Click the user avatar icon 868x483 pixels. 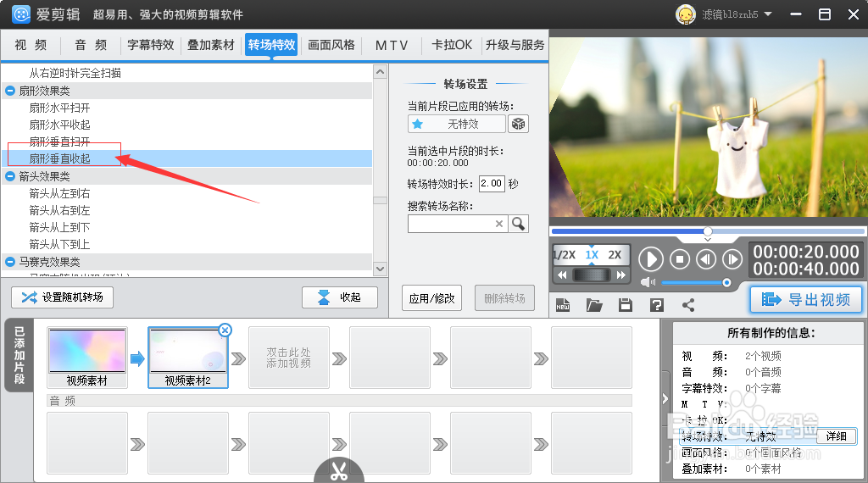click(685, 14)
